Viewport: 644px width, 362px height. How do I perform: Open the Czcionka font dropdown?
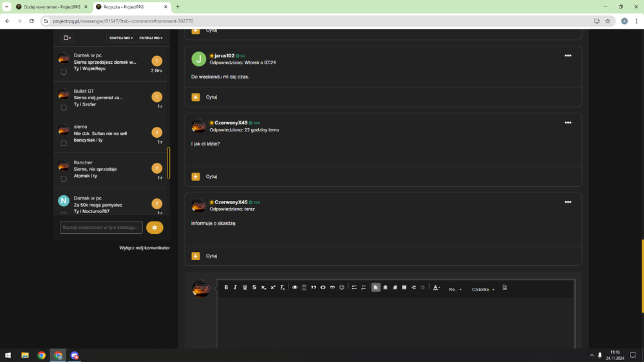(x=483, y=289)
